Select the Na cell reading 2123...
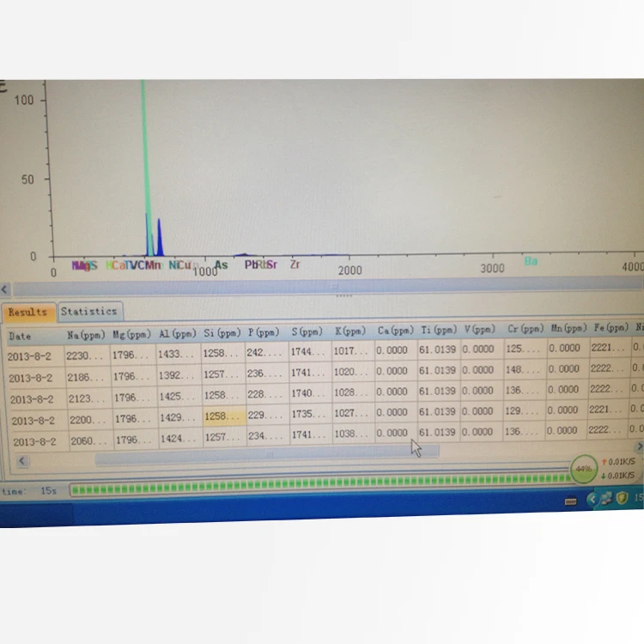The width and height of the screenshot is (644, 644). click(89, 398)
